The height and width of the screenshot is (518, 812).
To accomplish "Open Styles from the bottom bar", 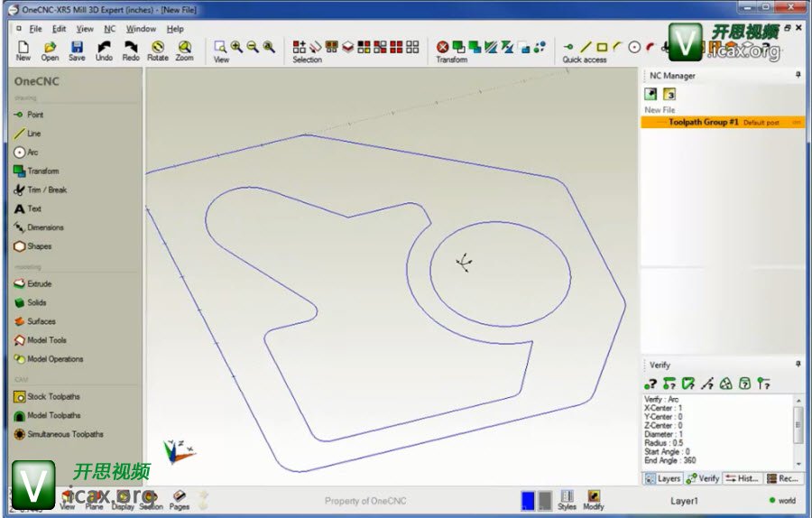I will tap(567, 500).
